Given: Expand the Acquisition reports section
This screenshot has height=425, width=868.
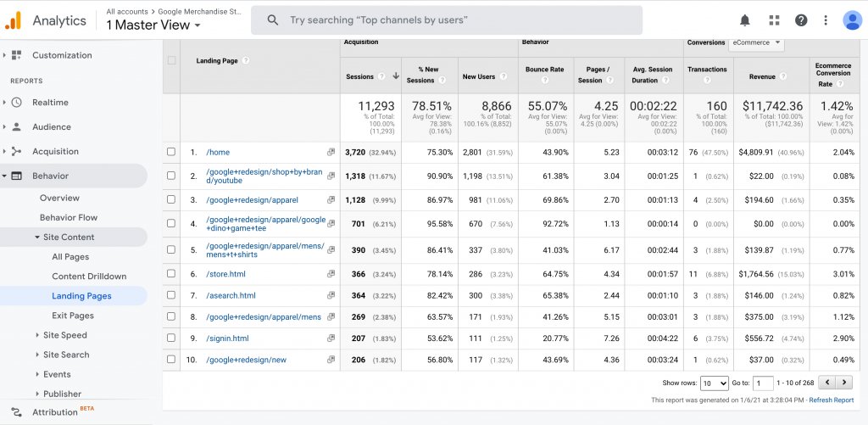Looking at the screenshot, I should pos(4,151).
